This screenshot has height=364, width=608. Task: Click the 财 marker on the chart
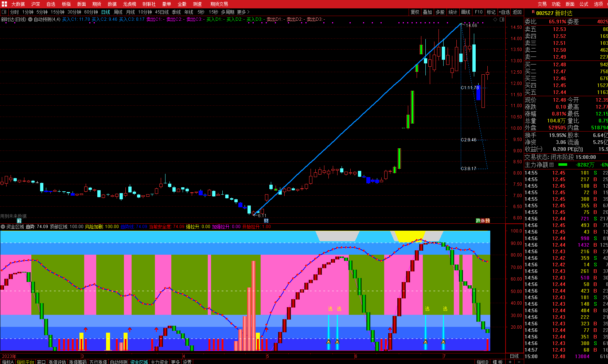pyautogui.click(x=266, y=220)
